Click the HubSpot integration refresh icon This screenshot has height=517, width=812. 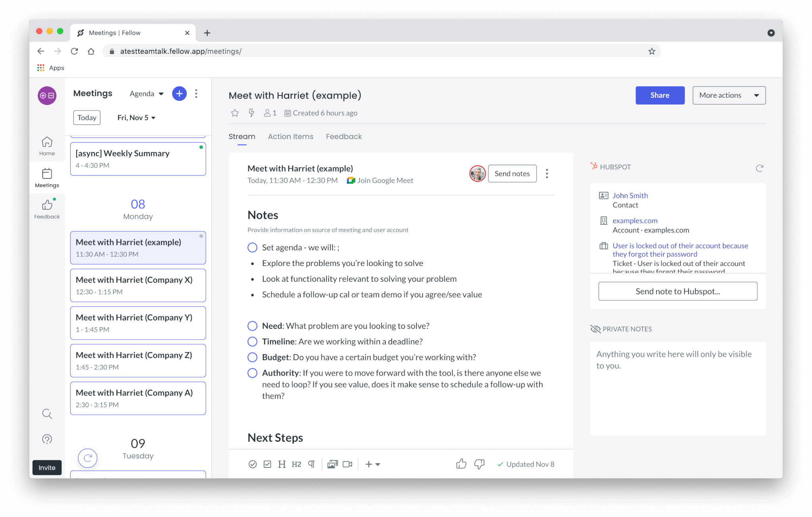coord(760,168)
